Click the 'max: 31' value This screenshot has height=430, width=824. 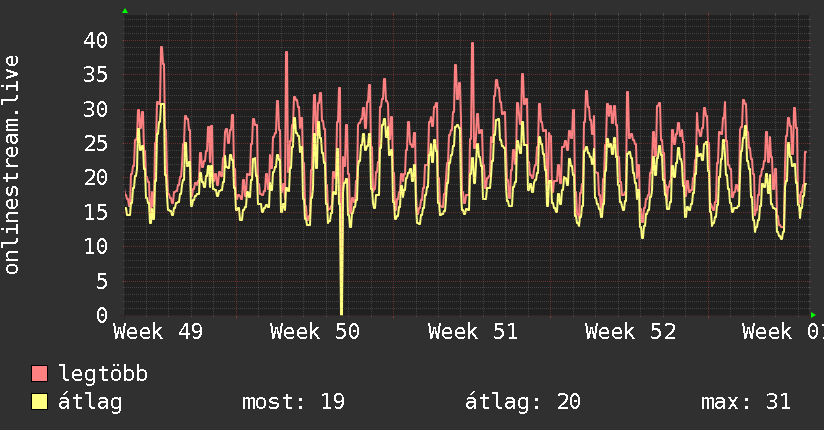point(746,402)
